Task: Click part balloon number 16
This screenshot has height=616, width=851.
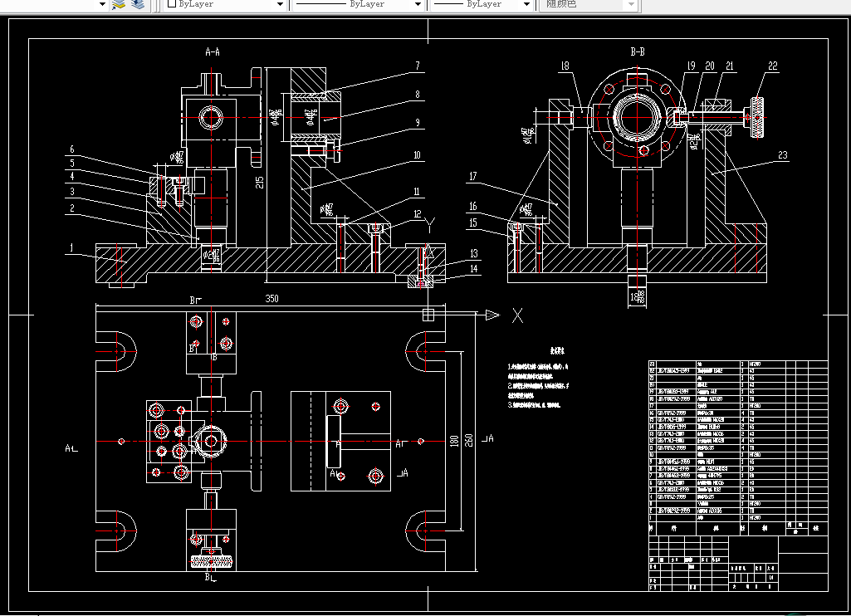Action: click(472, 206)
